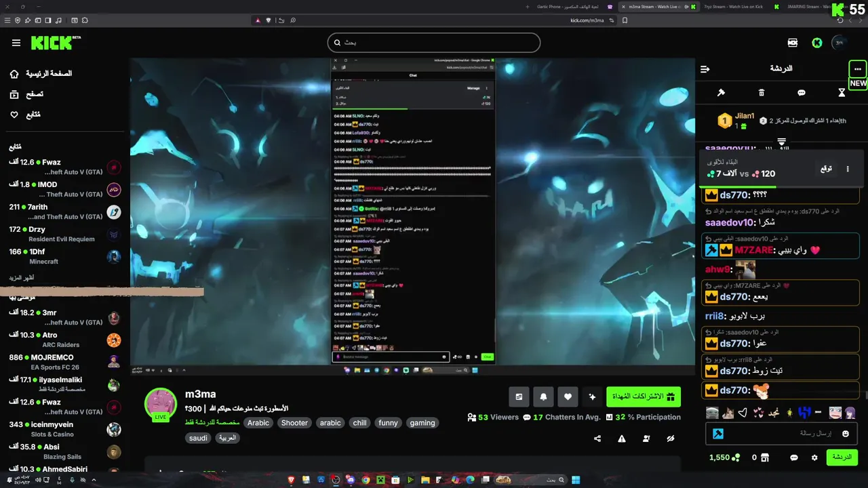The image size is (868, 488).
Task: Open AhmedSabiri channel in sidebar
Action: tap(65, 469)
